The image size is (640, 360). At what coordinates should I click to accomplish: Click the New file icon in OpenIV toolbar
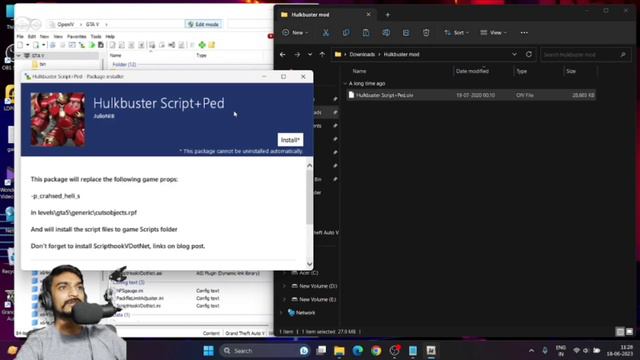click(20, 45)
